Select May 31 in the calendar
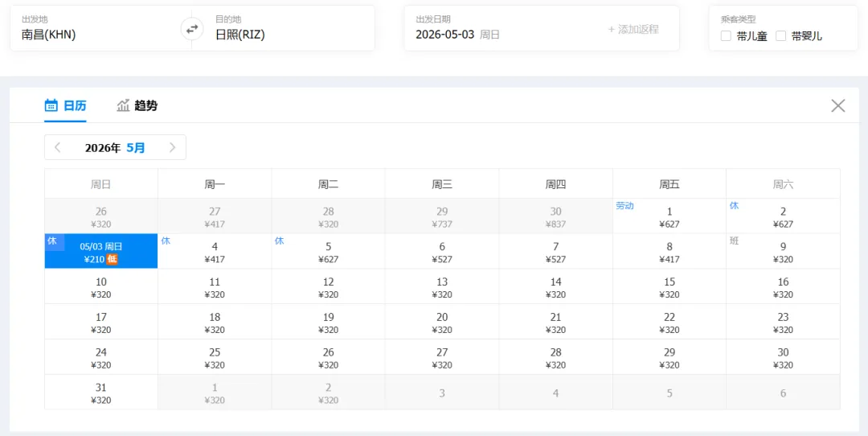This screenshot has height=436, width=868. (101, 392)
